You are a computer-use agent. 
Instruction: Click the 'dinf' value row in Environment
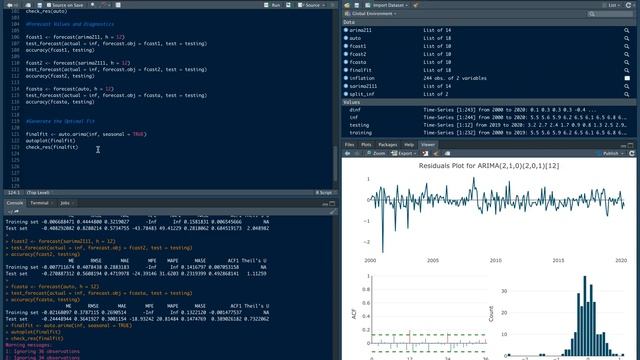click(489, 109)
